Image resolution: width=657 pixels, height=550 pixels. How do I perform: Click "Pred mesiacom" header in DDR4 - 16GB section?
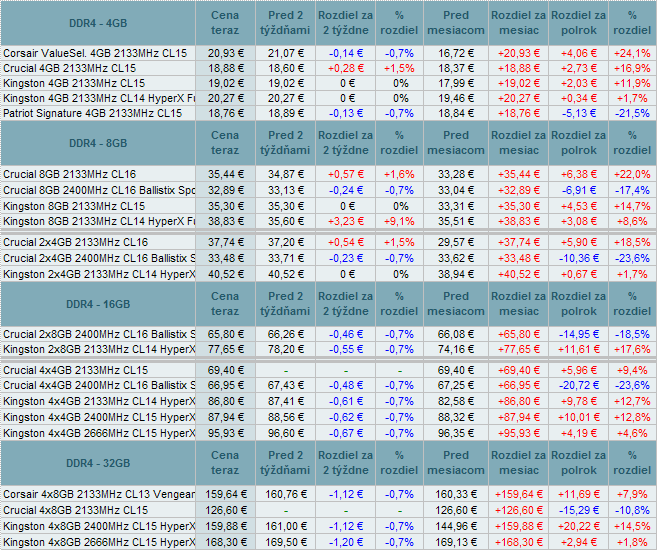[456, 304]
